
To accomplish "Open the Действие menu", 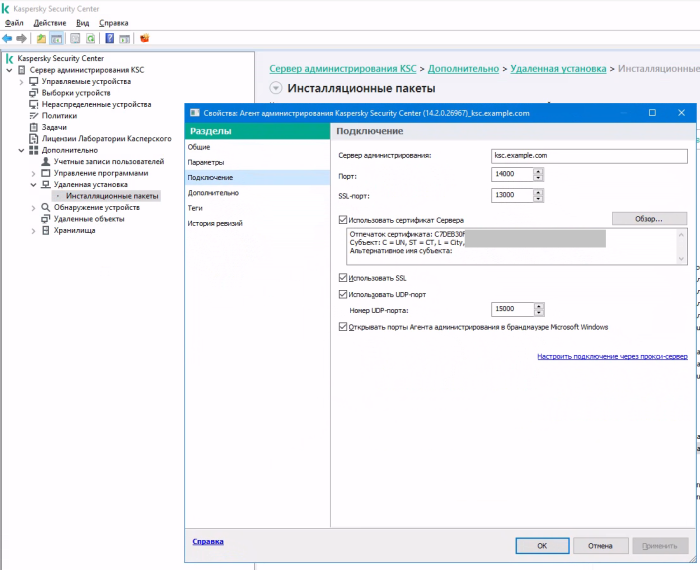I will pos(50,22).
